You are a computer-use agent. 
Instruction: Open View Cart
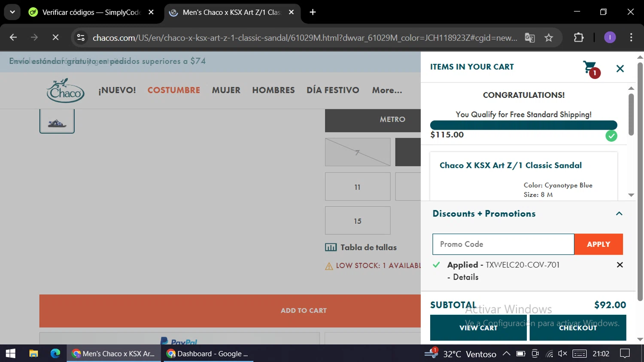click(478, 328)
